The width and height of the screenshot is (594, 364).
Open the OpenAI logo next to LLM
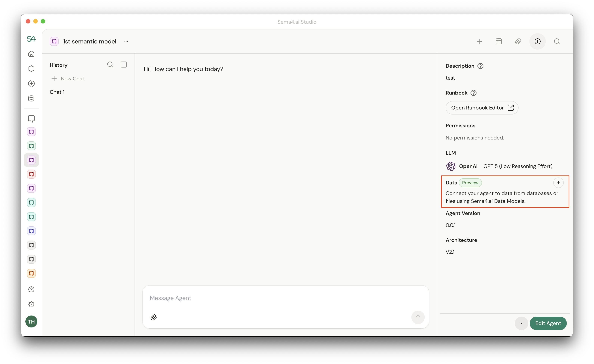pyautogui.click(x=451, y=166)
